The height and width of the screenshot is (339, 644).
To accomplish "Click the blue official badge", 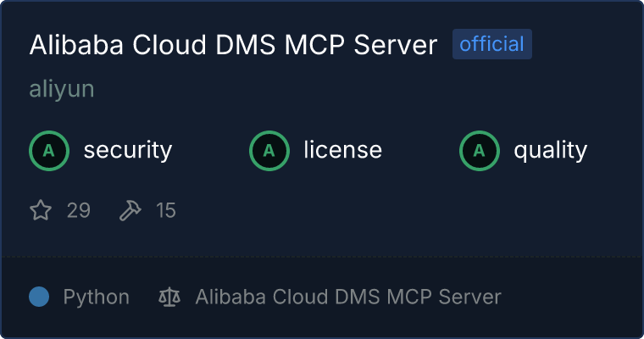I will click(491, 44).
